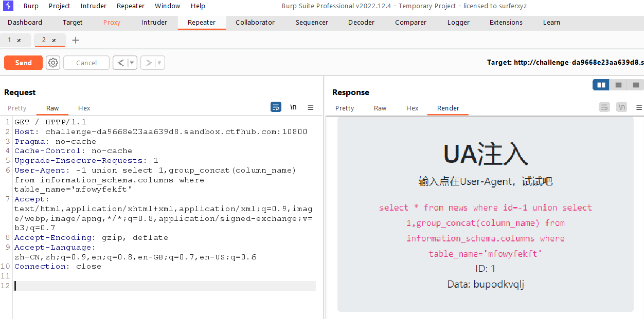This screenshot has width=644, height=319.
Task: Show Response in Render view
Action: click(449, 108)
